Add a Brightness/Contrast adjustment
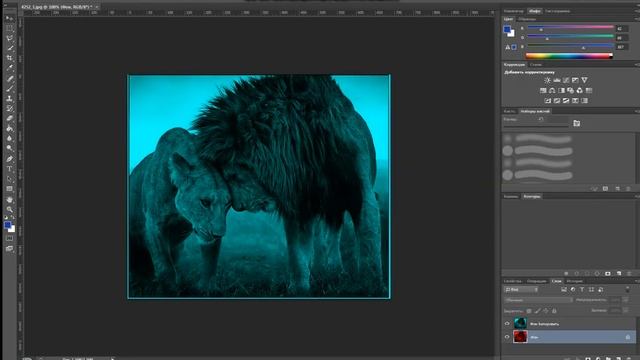 coord(547,80)
